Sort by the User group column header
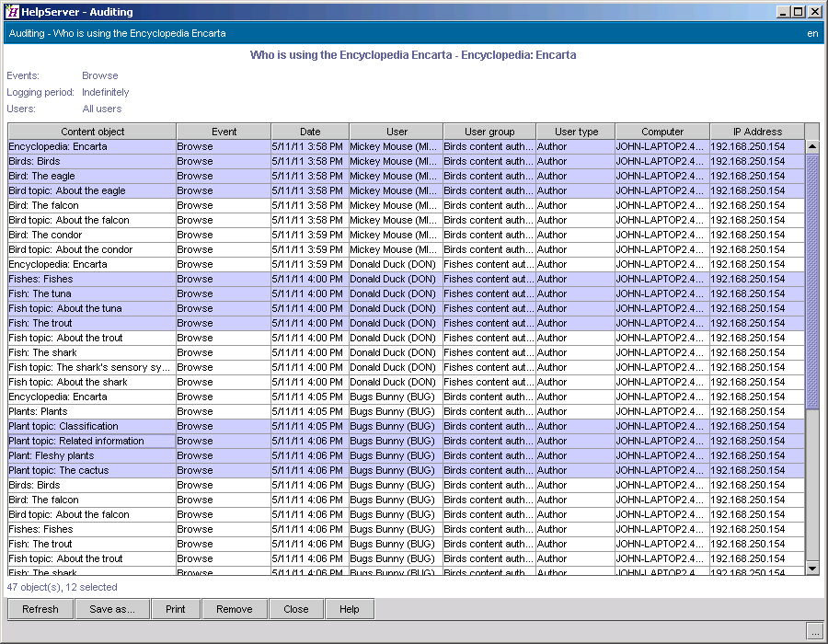Viewport: 828px width, 644px height. [x=489, y=132]
